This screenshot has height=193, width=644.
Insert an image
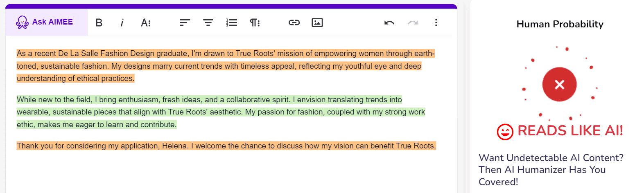tap(317, 22)
